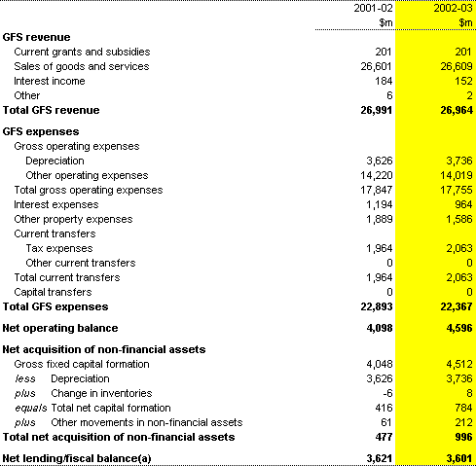Screen dimensions: 476x466
Task: Click the 2002-03 column header
Action: tap(453, 8)
